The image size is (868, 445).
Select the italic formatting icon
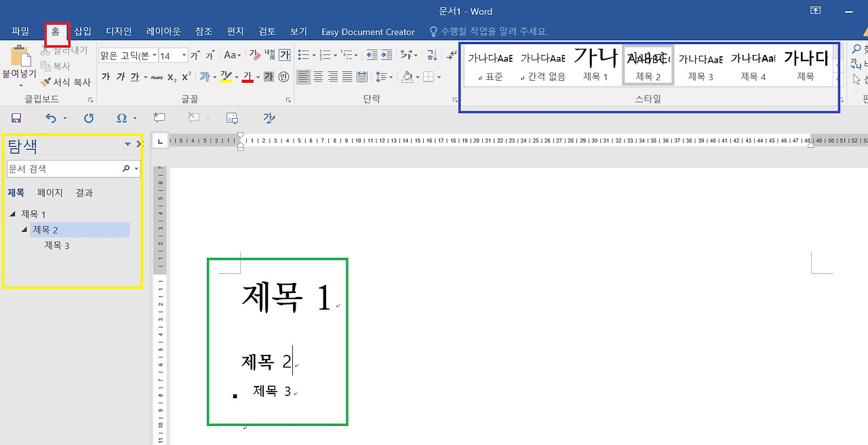click(120, 77)
